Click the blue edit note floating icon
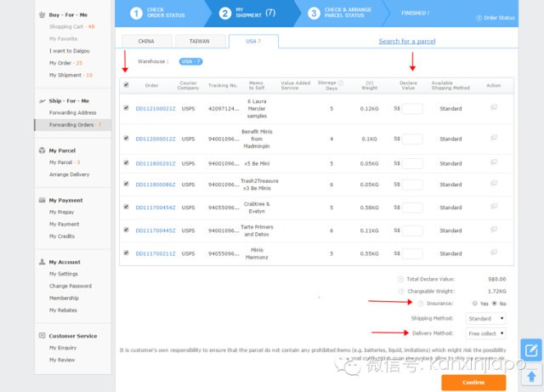 (530, 350)
